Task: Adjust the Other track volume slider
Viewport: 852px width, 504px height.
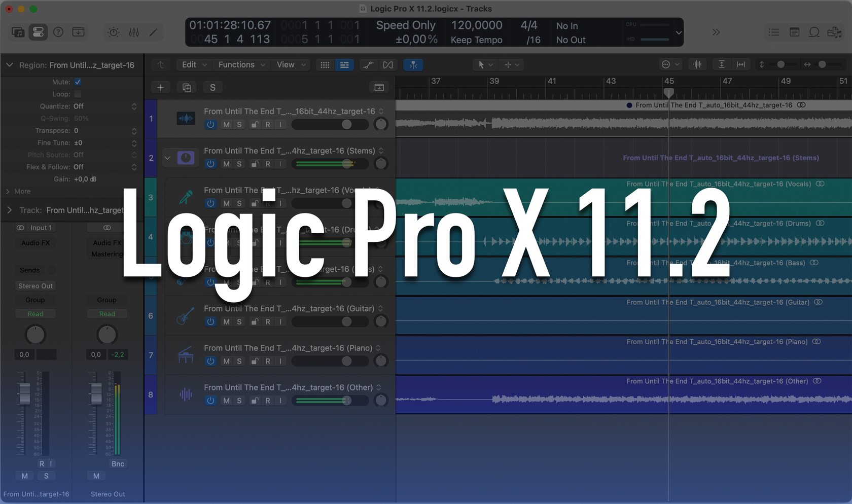Action: [330, 401]
